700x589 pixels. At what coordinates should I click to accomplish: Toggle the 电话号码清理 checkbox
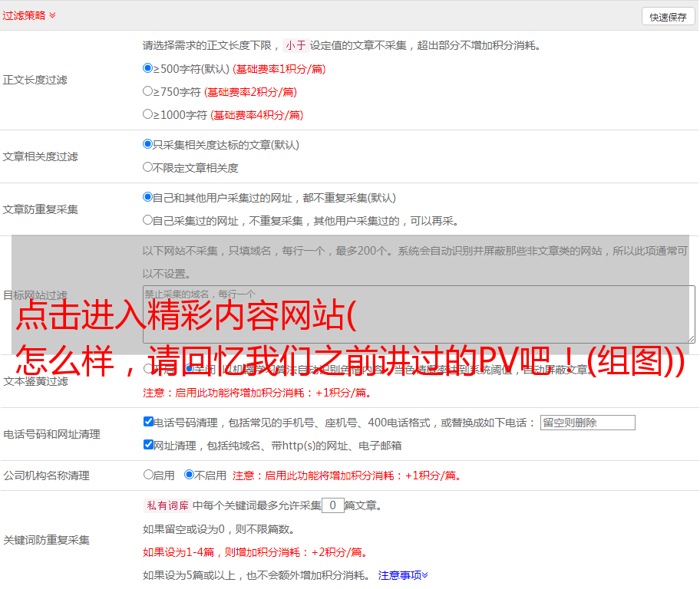[148, 422]
